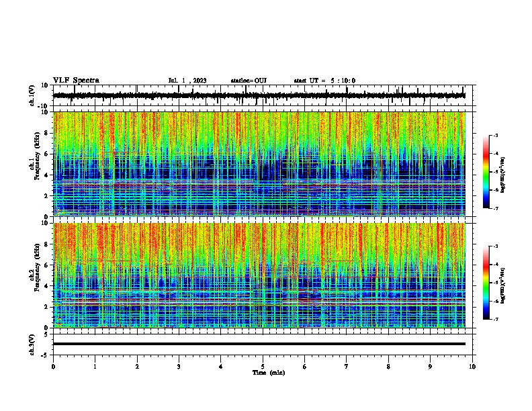The image size is (532, 411).
Task: Click the ch.3(V) axis label
Action: coord(32,345)
